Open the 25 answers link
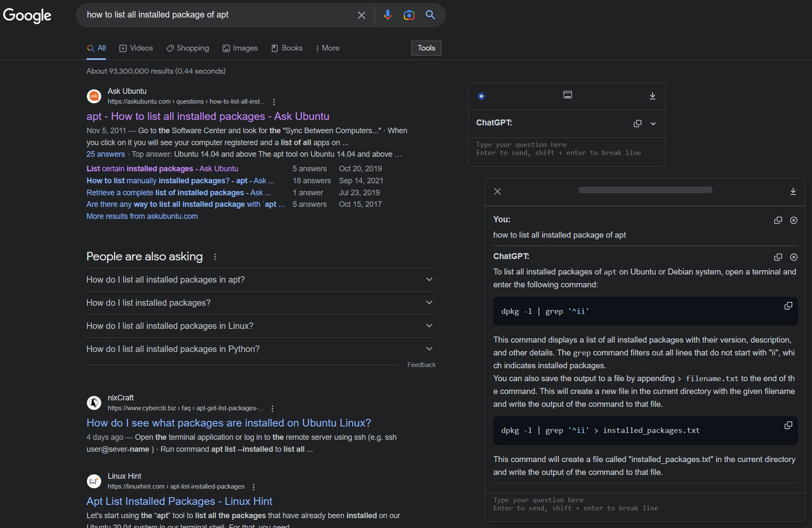 click(106, 154)
